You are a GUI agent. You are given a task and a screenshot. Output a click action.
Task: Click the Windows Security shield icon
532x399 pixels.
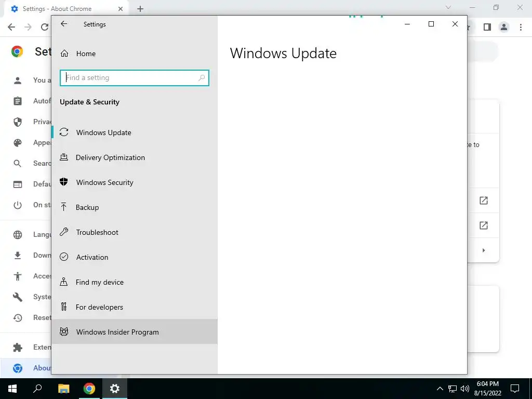pyautogui.click(x=64, y=182)
